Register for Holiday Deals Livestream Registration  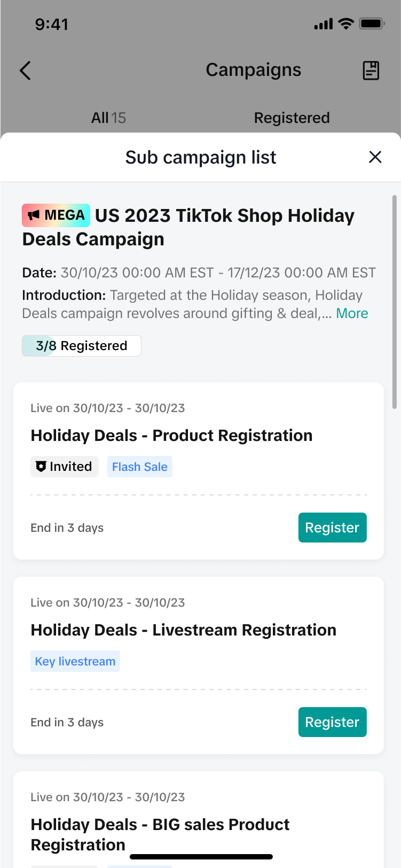tap(332, 722)
